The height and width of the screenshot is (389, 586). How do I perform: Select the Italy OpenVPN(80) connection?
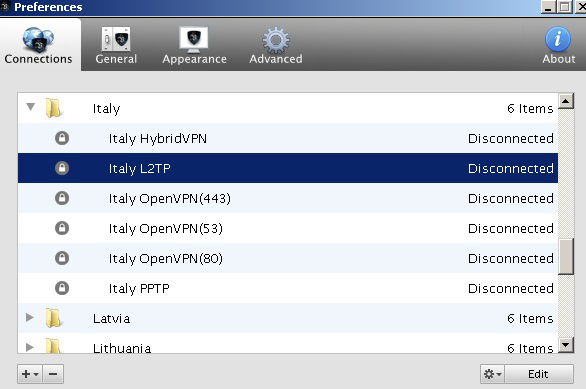[x=288, y=258]
